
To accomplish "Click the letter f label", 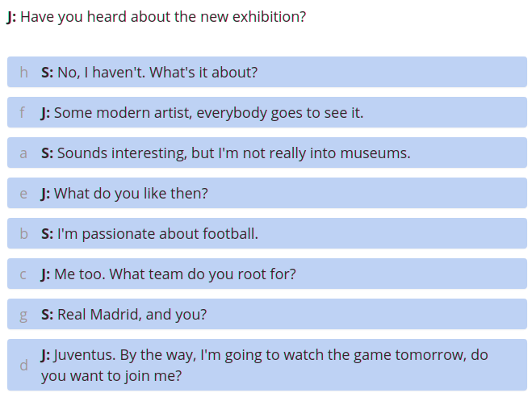I will click(22, 112).
